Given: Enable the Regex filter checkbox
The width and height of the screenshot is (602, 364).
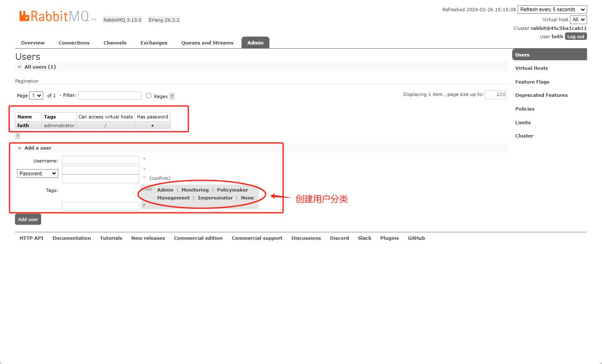Looking at the screenshot, I should tap(149, 96).
